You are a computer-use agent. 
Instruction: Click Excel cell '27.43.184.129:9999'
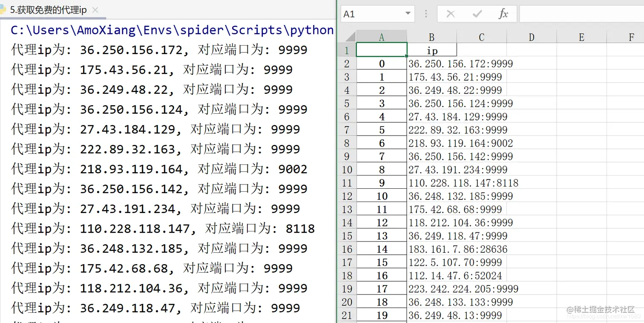[458, 117]
